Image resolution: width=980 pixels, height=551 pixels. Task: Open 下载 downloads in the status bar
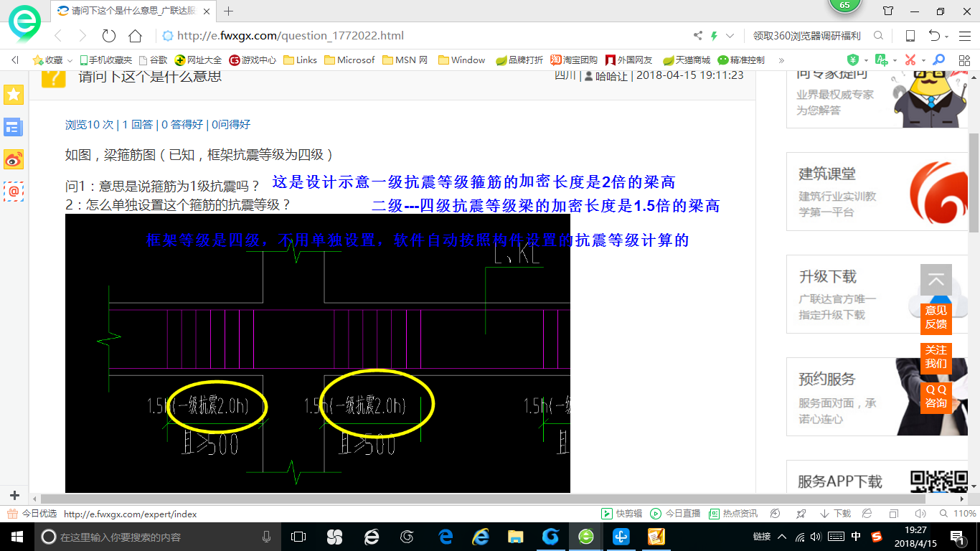click(834, 514)
